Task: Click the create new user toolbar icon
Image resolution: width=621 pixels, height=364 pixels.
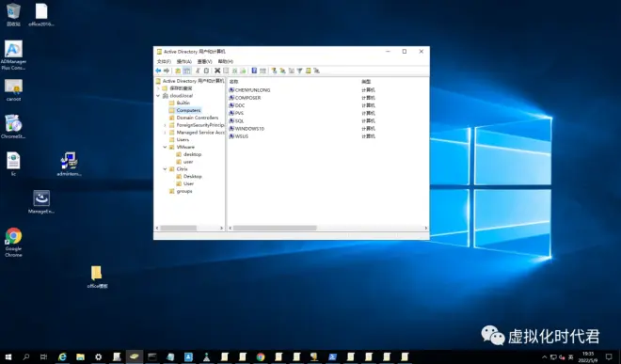Action: coord(274,71)
